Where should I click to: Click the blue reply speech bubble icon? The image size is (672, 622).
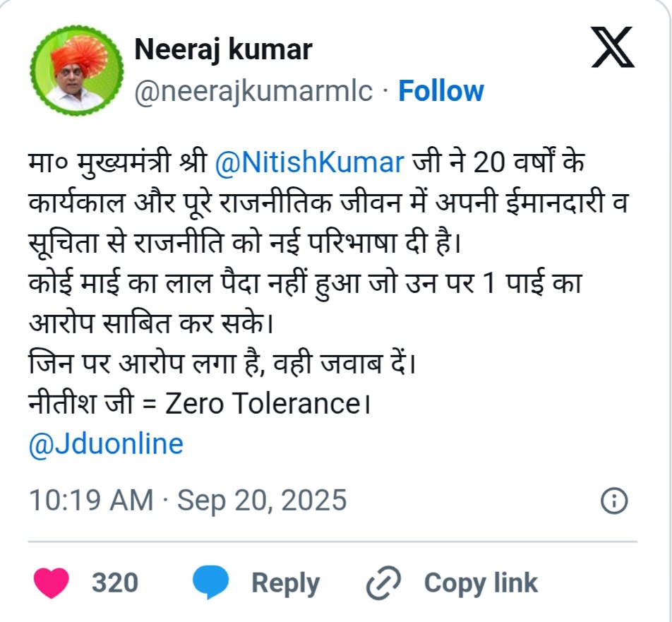[211, 584]
